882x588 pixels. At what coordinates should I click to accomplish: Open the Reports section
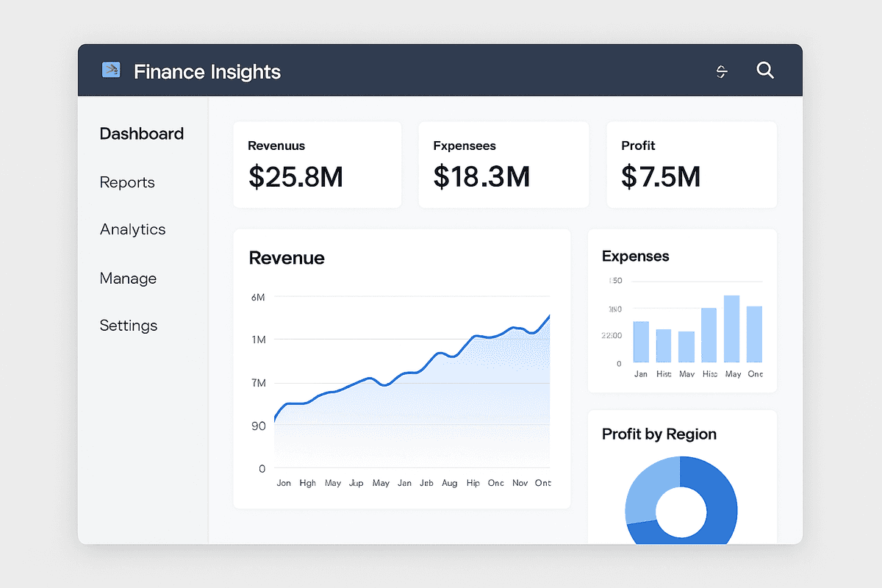pos(126,182)
